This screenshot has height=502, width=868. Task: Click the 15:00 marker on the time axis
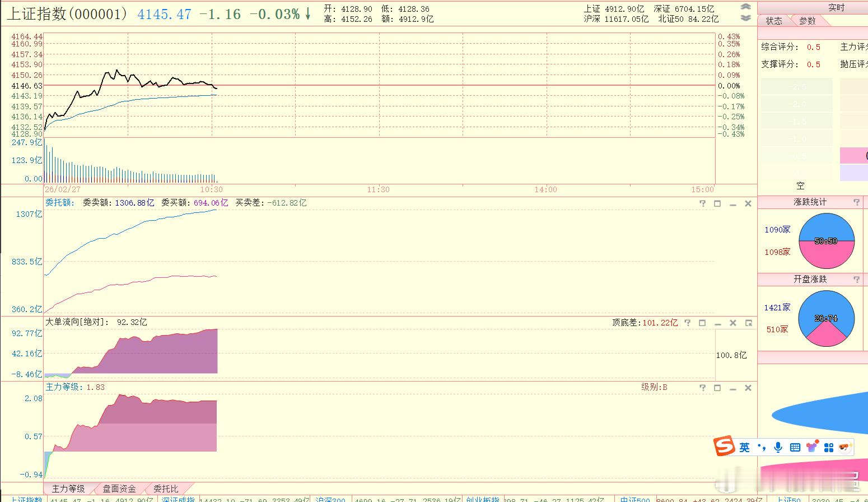pos(702,190)
